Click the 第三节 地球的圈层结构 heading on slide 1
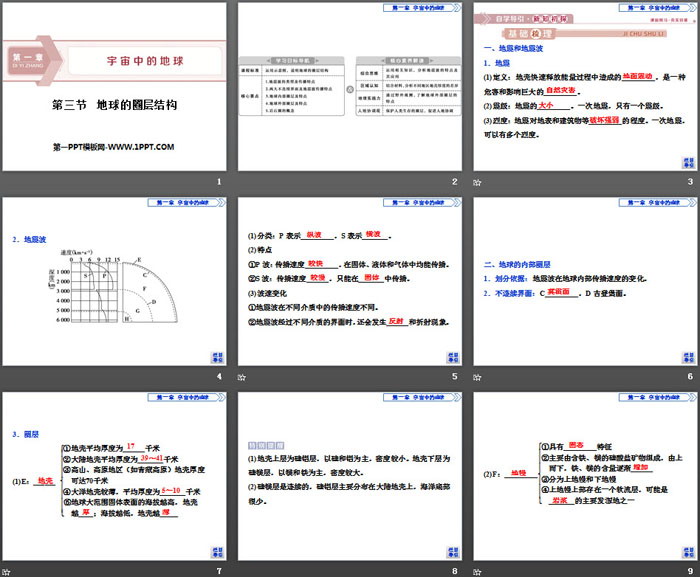This screenshot has height=577, width=700. [114, 105]
